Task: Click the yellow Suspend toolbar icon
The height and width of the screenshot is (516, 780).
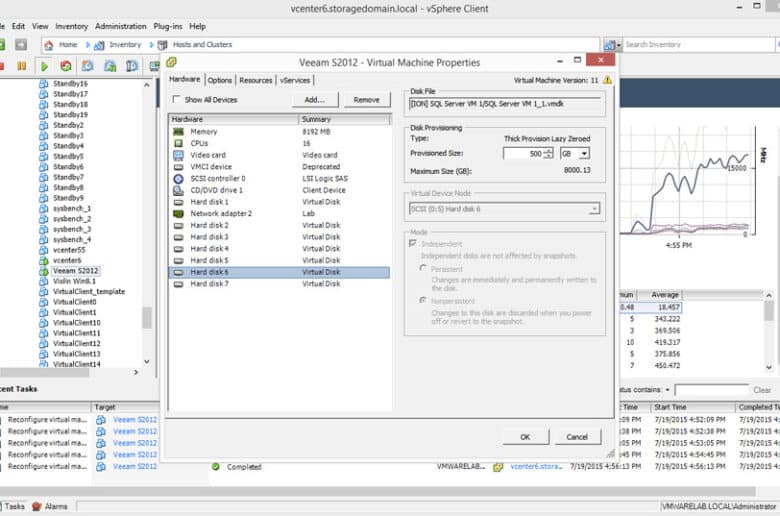Action: (21, 66)
